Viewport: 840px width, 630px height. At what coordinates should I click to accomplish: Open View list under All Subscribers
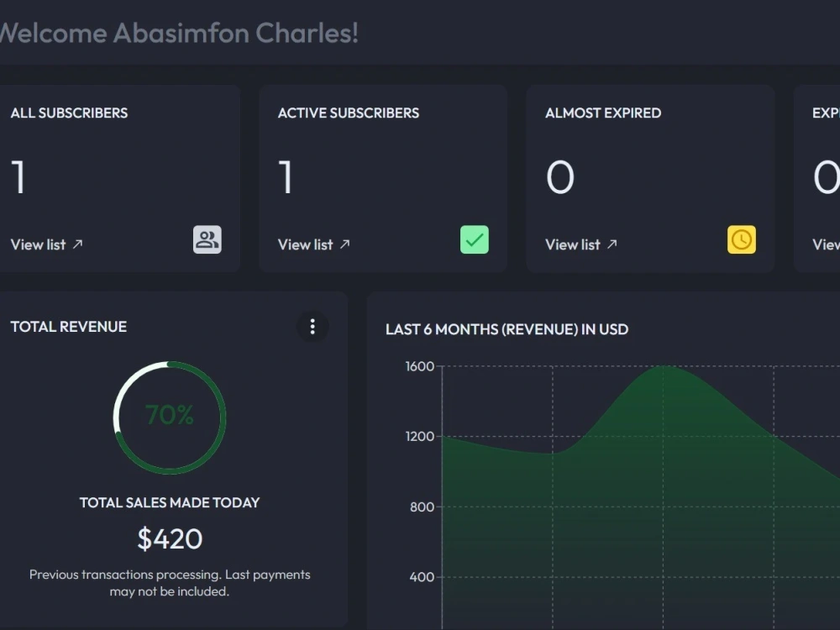46,244
